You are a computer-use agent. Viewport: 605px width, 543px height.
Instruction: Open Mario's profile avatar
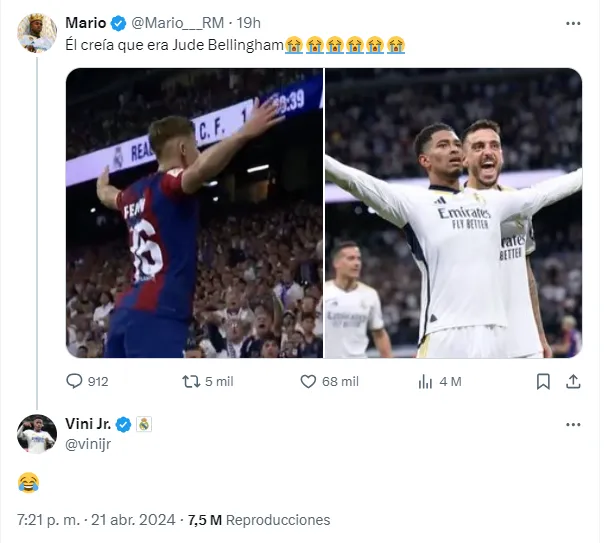point(37,33)
